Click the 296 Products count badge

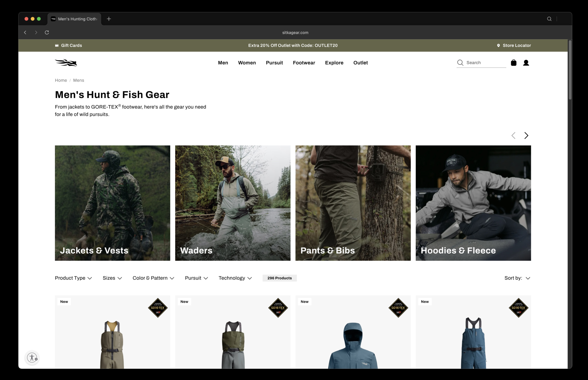coord(280,278)
